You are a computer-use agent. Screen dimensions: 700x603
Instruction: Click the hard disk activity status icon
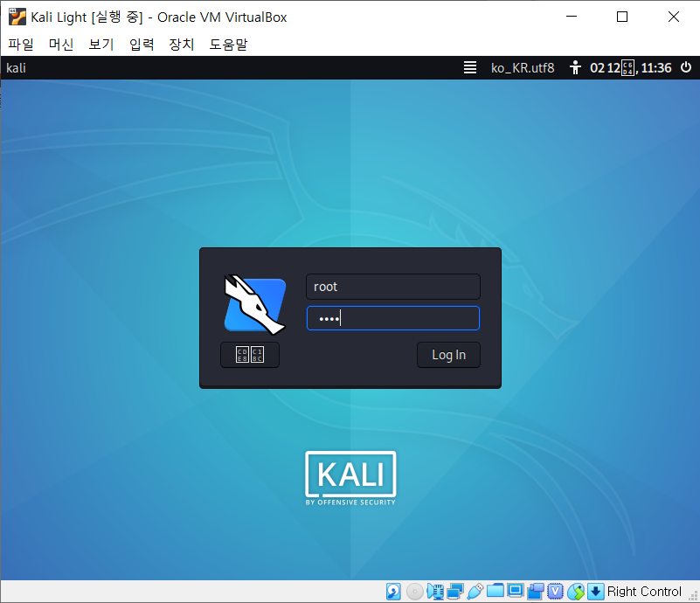tap(393, 592)
